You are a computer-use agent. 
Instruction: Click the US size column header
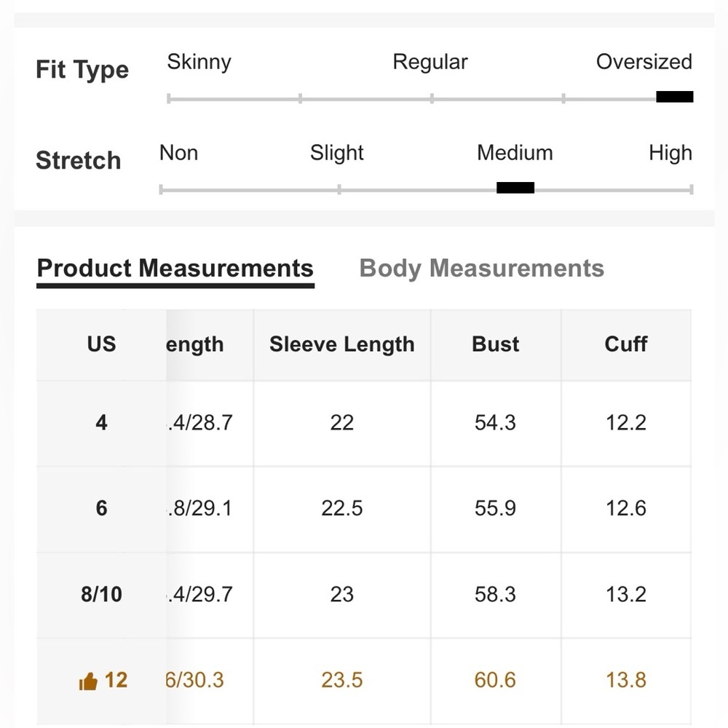(101, 344)
